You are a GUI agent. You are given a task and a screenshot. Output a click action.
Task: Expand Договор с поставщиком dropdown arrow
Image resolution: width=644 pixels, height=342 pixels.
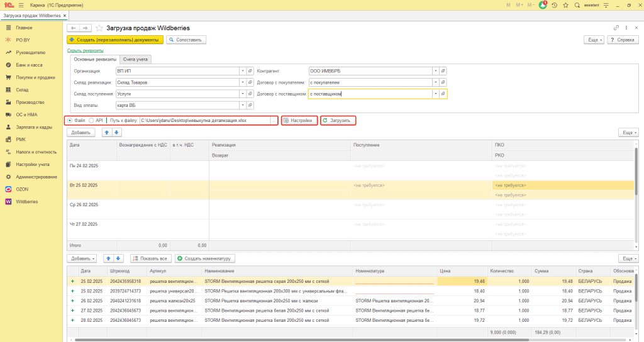[x=435, y=94]
